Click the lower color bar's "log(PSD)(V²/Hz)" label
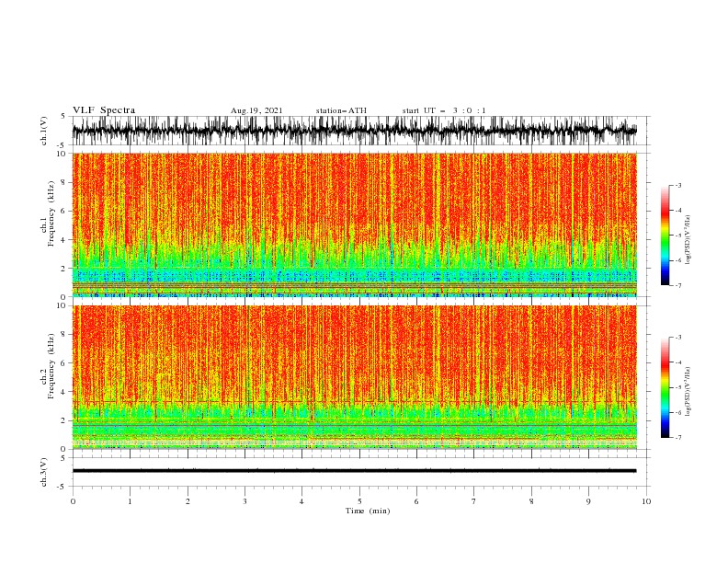 point(688,392)
